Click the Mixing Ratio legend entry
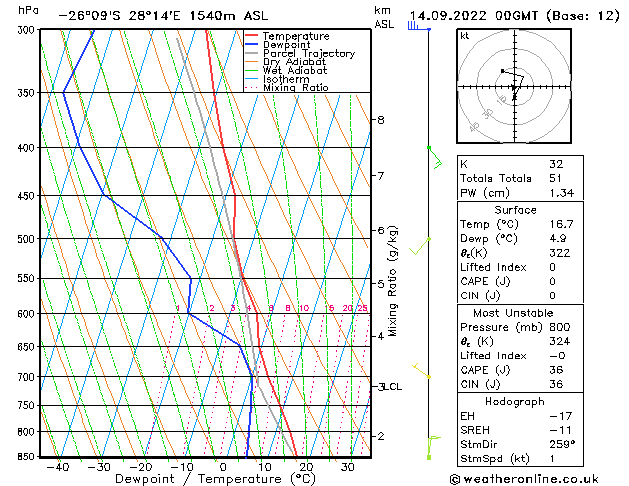 click(295, 88)
